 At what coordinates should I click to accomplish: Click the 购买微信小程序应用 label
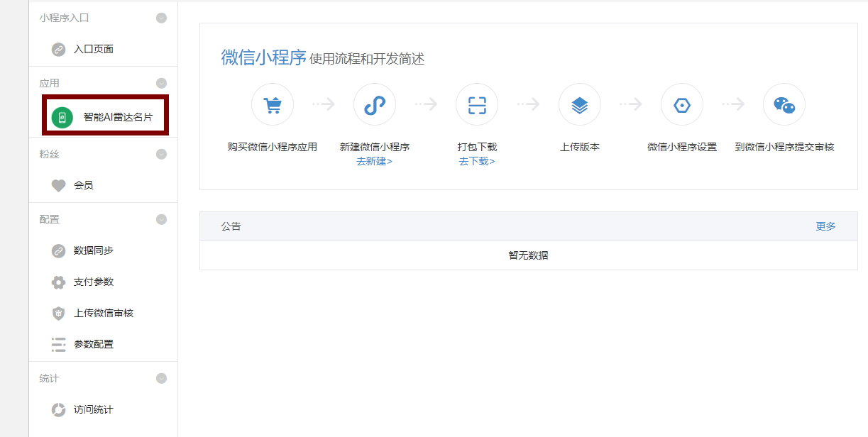273,147
